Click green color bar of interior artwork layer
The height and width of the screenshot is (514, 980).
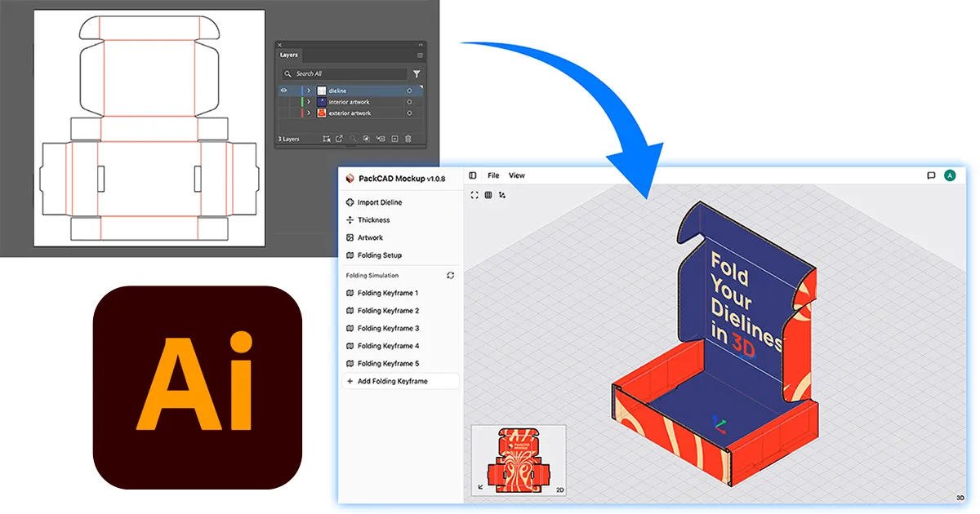[302, 102]
